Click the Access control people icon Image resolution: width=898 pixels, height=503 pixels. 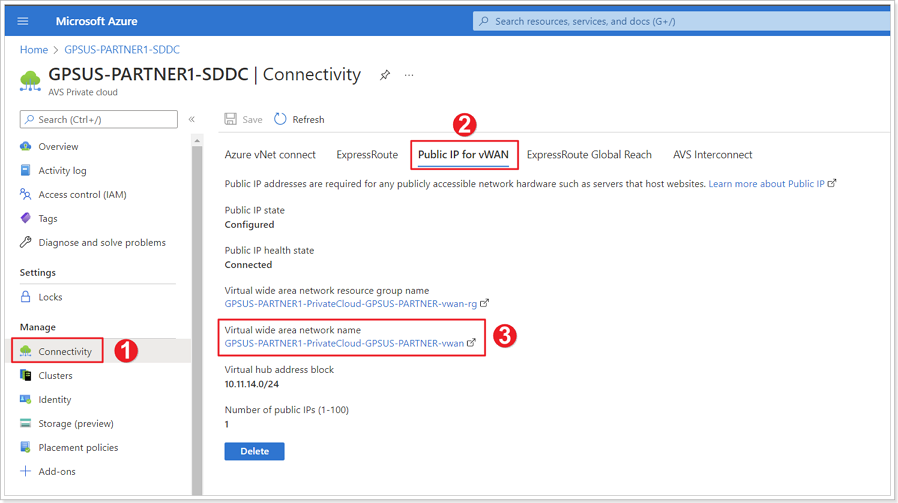click(25, 194)
